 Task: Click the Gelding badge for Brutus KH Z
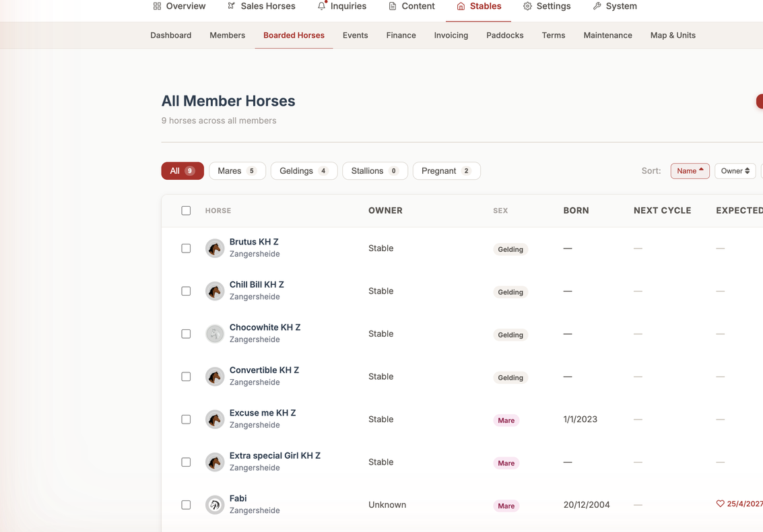tap(510, 249)
